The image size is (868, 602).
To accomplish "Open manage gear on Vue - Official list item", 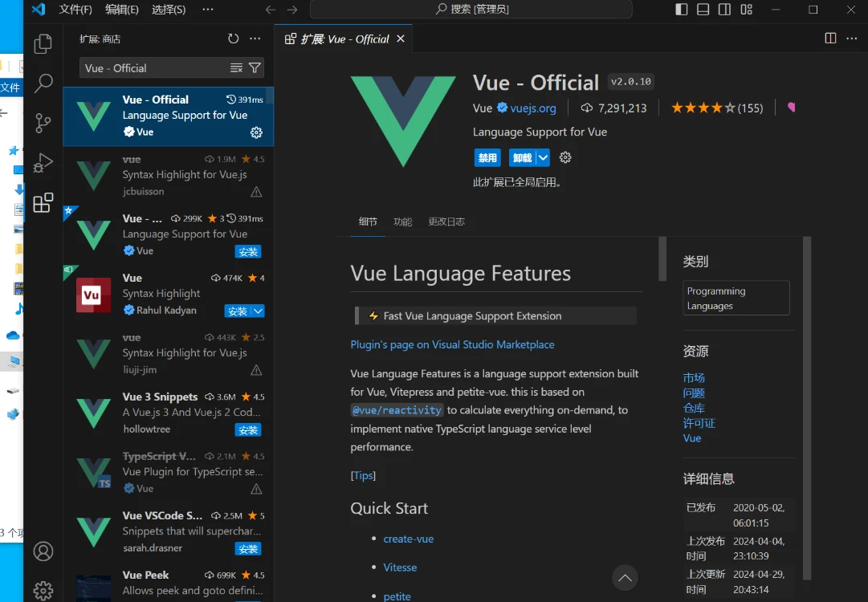I will 256,132.
